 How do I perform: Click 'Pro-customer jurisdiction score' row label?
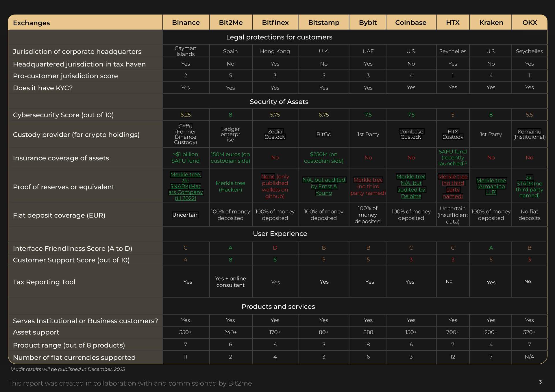coord(65,76)
